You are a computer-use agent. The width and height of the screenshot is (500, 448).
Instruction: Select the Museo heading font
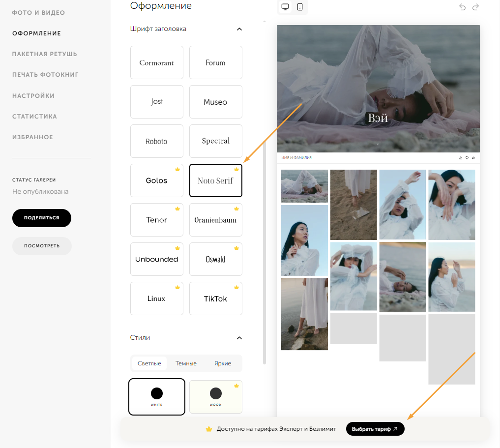point(215,102)
